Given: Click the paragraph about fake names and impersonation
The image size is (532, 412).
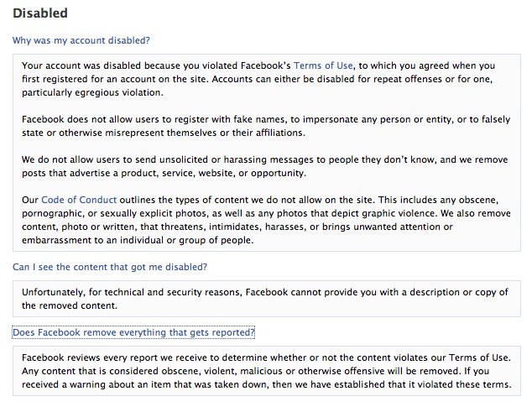Looking at the screenshot, I should [266, 126].
